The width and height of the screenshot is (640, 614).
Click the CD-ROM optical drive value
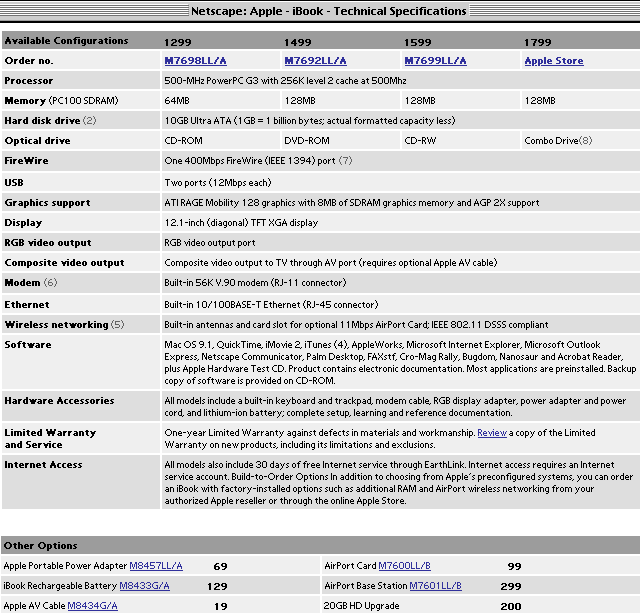[x=183, y=141]
